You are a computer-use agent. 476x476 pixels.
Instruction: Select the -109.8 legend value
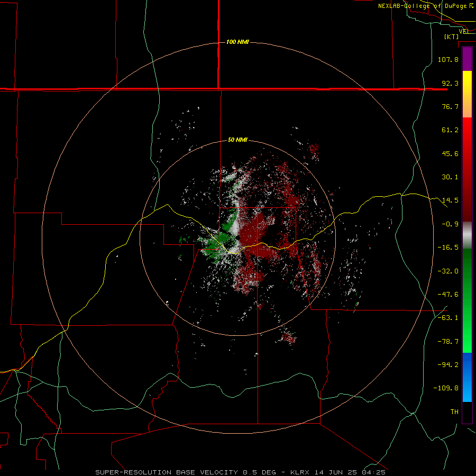[x=446, y=388]
